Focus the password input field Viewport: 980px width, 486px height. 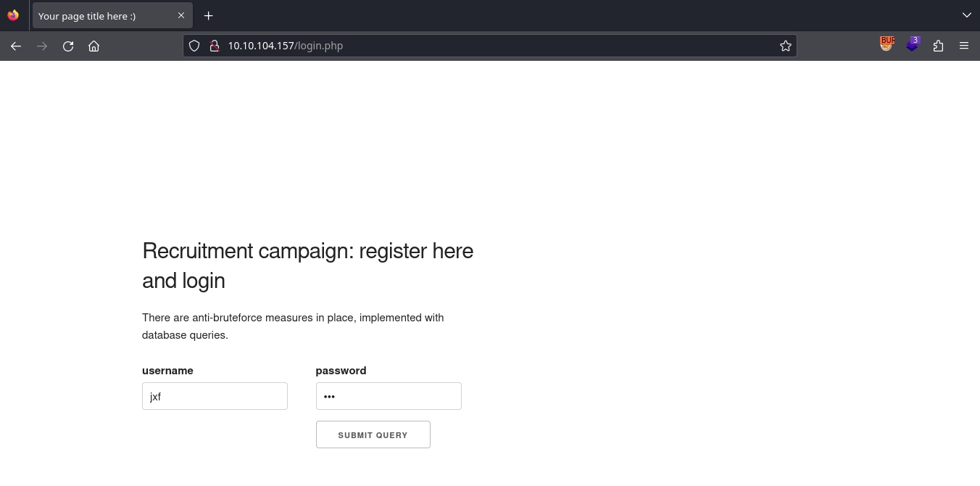pos(389,396)
